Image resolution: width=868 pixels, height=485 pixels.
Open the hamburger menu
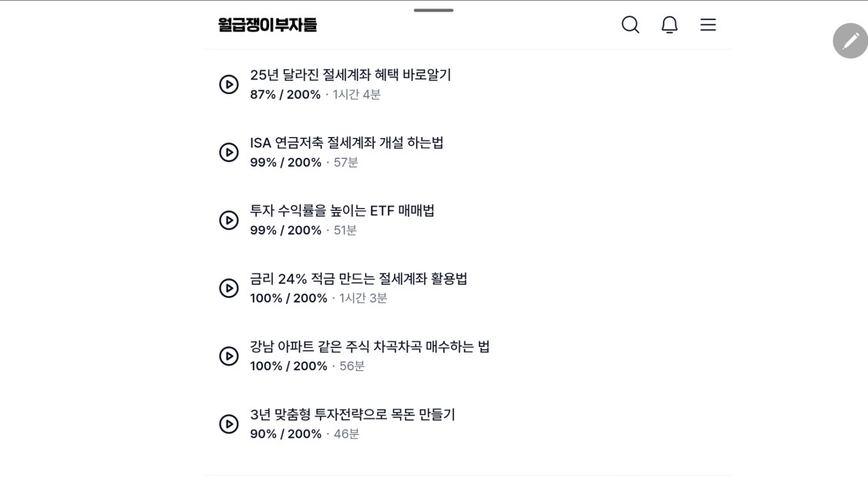coord(708,25)
